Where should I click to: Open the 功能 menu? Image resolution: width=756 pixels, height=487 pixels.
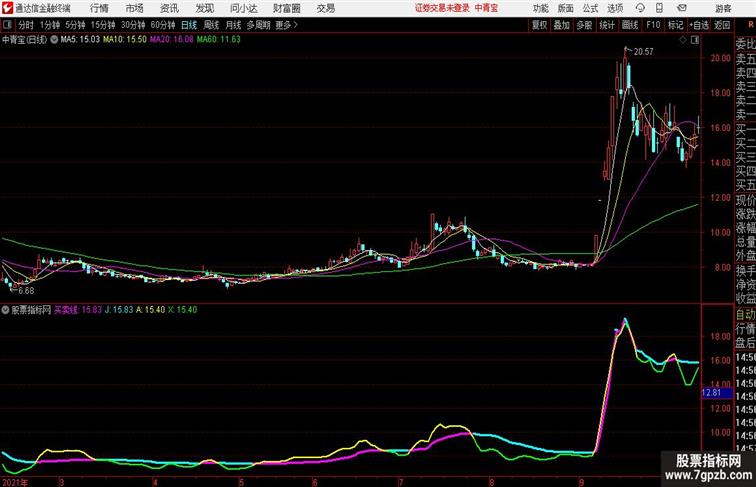point(540,8)
